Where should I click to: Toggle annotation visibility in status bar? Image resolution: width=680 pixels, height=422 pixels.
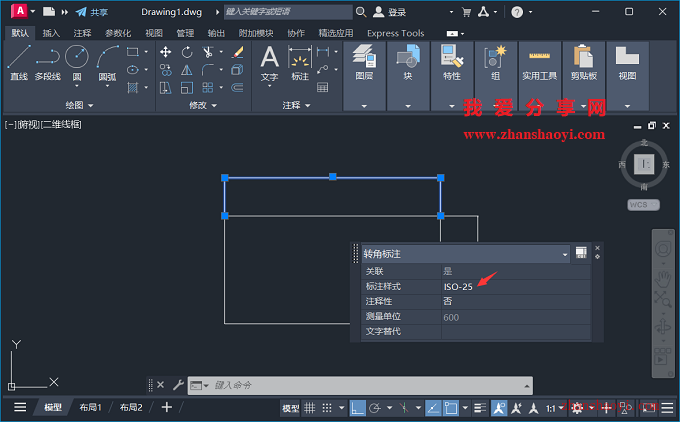click(499, 408)
